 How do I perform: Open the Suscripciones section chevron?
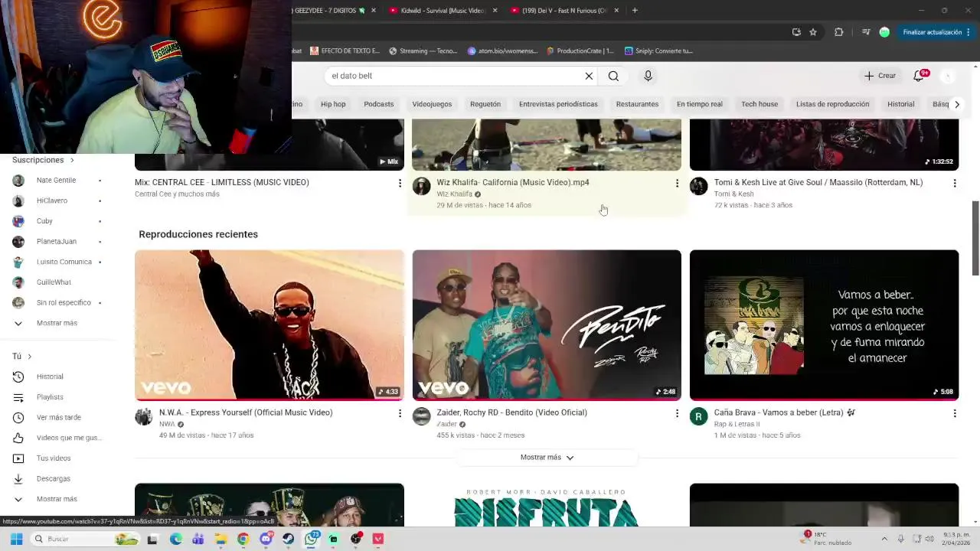(x=72, y=160)
